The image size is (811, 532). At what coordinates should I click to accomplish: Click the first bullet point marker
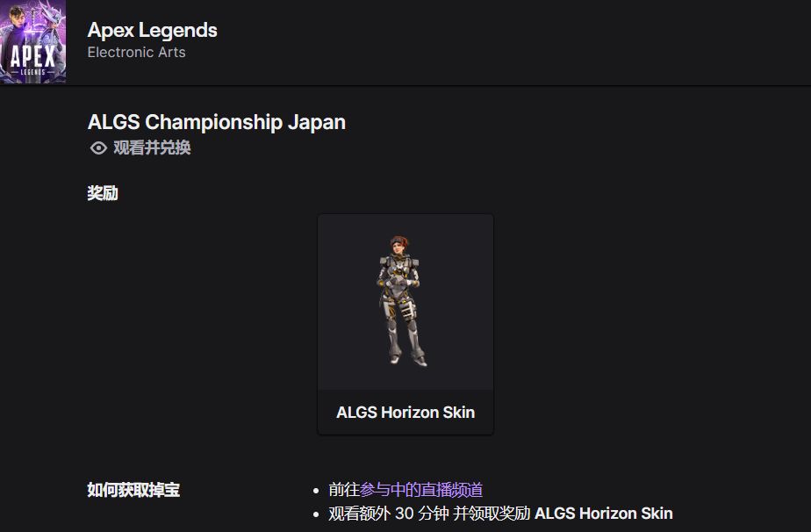[x=316, y=491]
